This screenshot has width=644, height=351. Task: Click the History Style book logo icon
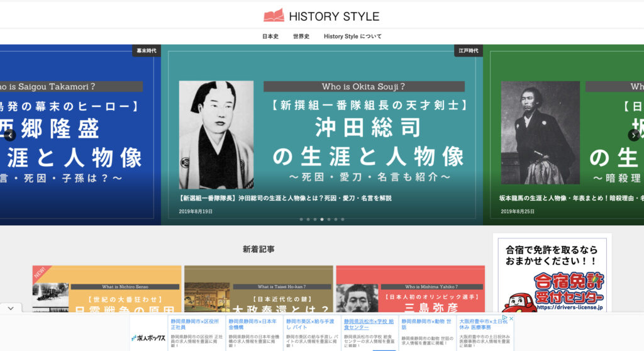tap(274, 16)
